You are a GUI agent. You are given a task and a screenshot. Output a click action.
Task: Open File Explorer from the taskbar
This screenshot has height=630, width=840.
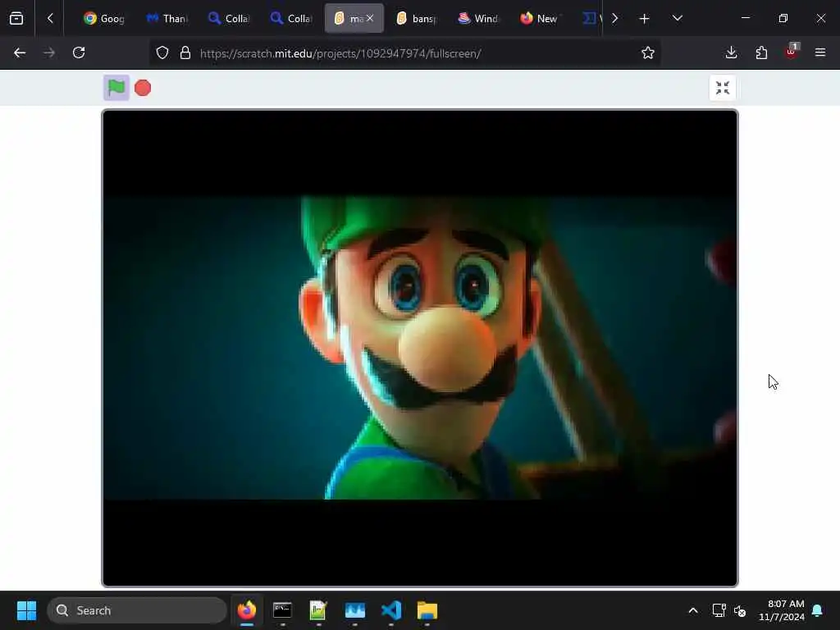click(427, 610)
